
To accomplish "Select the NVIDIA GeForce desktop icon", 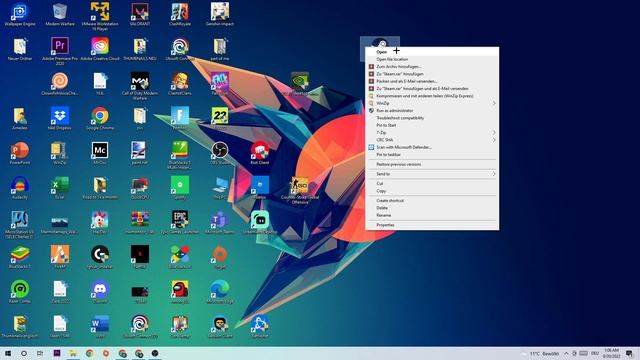I will pos(300,84).
